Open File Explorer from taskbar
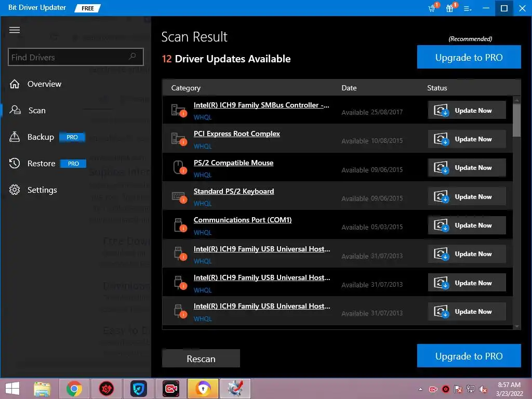This screenshot has height=399, width=532. coord(42,389)
